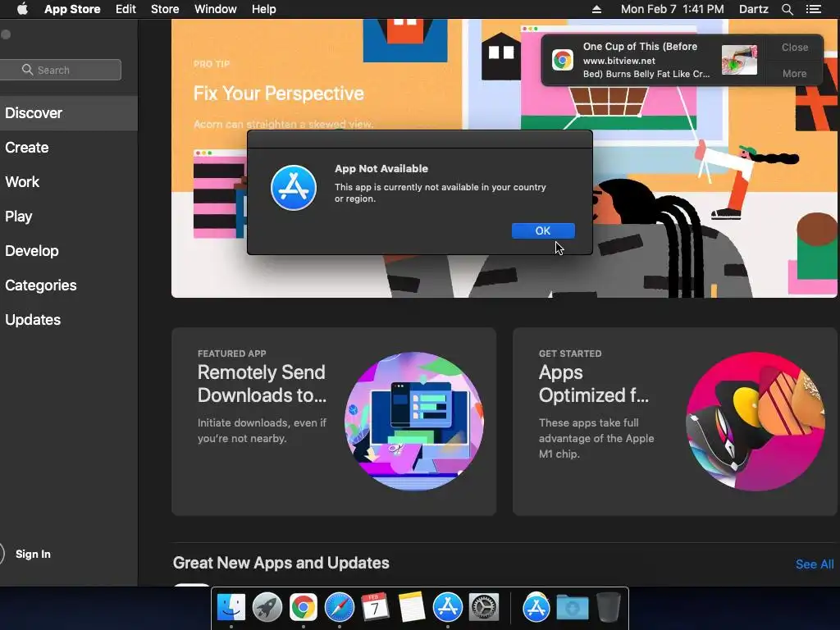Screen dimensions: 840x630
Task: Click the 'These apps take full advantage' text
Action: pos(596,438)
